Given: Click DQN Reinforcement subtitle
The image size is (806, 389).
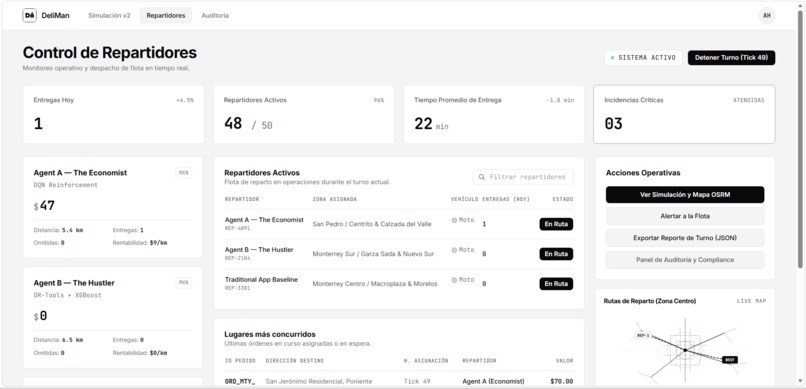Looking at the screenshot, I should point(65,185).
